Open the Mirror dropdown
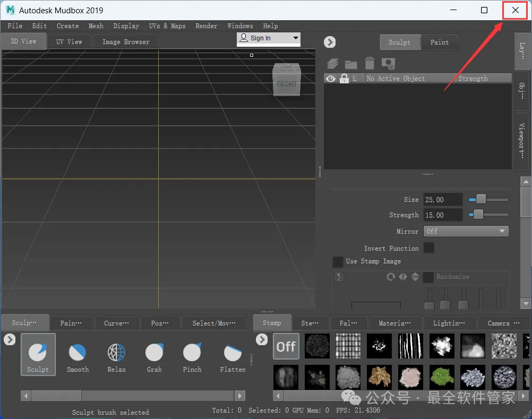 coord(466,232)
